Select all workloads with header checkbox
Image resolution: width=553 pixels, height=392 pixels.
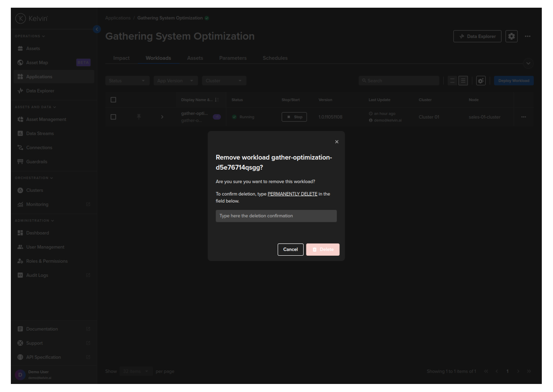113,100
